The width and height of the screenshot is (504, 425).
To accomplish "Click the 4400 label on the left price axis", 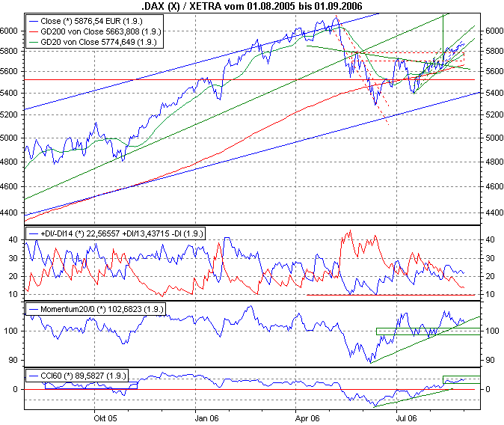I will [8, 212].
